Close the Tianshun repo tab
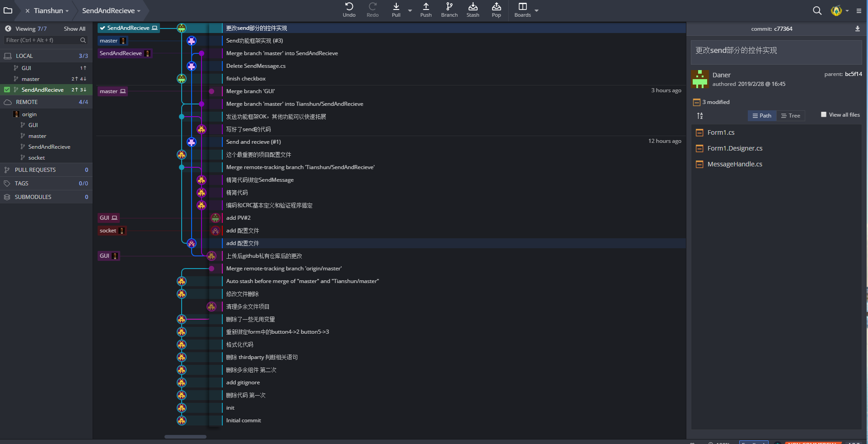The width and height of the screenshot is (868, 444). [28, 11]
